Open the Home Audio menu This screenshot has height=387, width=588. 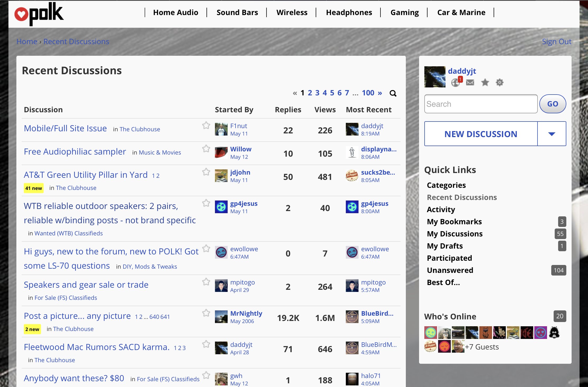pyautogui.click(x=176, y=12)
